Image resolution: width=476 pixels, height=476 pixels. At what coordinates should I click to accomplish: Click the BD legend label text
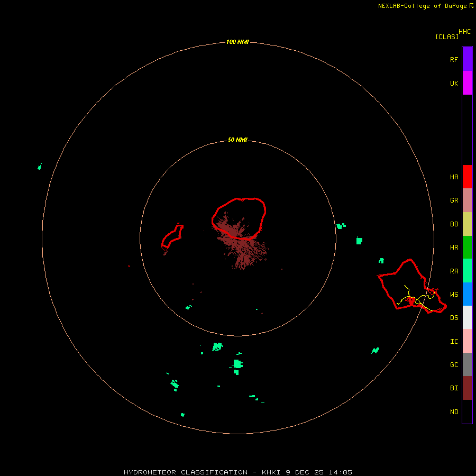(454, 224)
